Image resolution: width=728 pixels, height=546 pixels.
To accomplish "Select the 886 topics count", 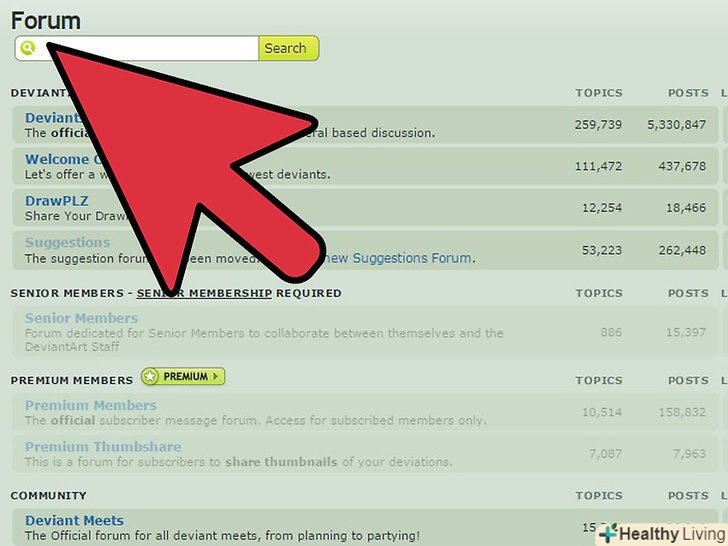I will (x=611, y=332).
